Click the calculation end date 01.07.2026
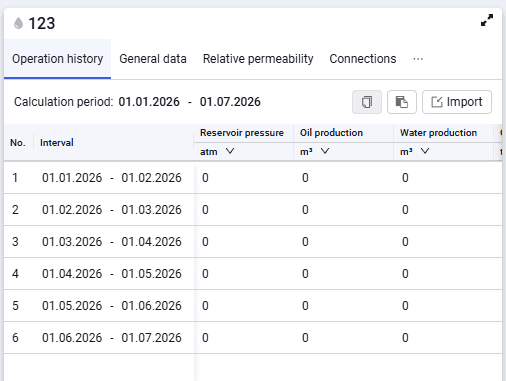Screen dimensions: 506x381 [230, 102]
